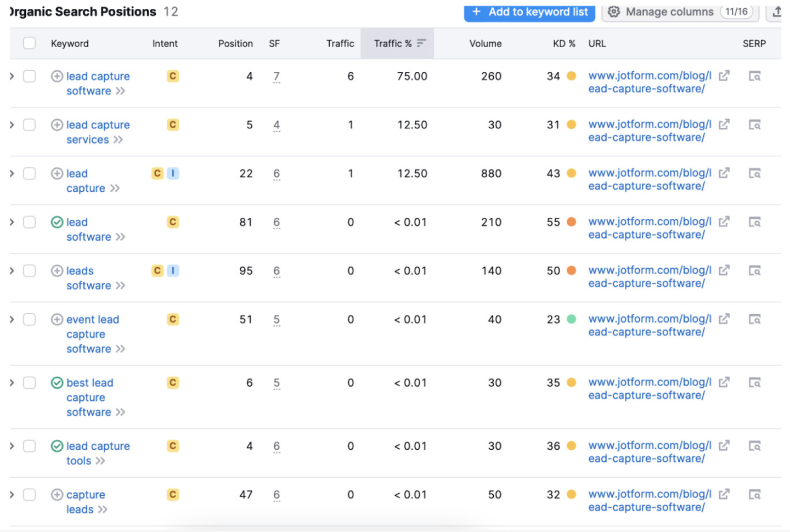Click SF value 7 for lead capture software
Viewport: 790px width, 532px height.
(276, 76)
